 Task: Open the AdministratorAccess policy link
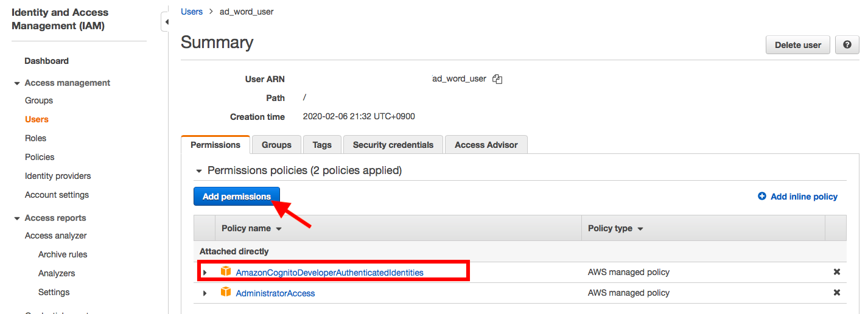point(275,293)
